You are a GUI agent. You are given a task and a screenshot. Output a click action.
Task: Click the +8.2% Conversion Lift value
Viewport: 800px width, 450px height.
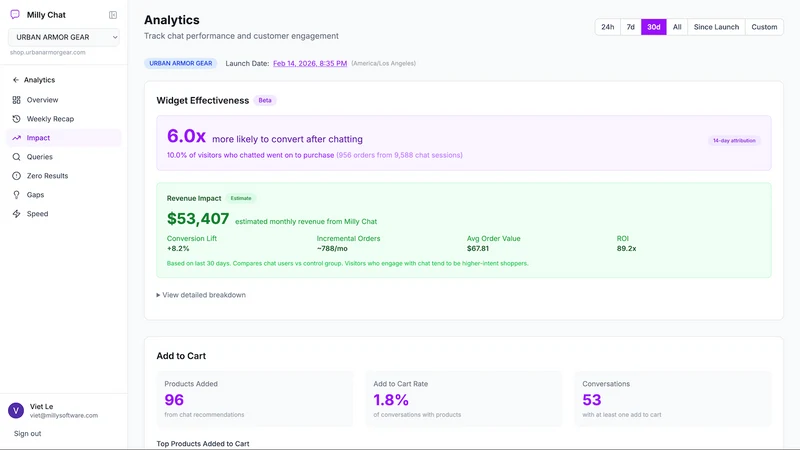(x=178, y=248)
